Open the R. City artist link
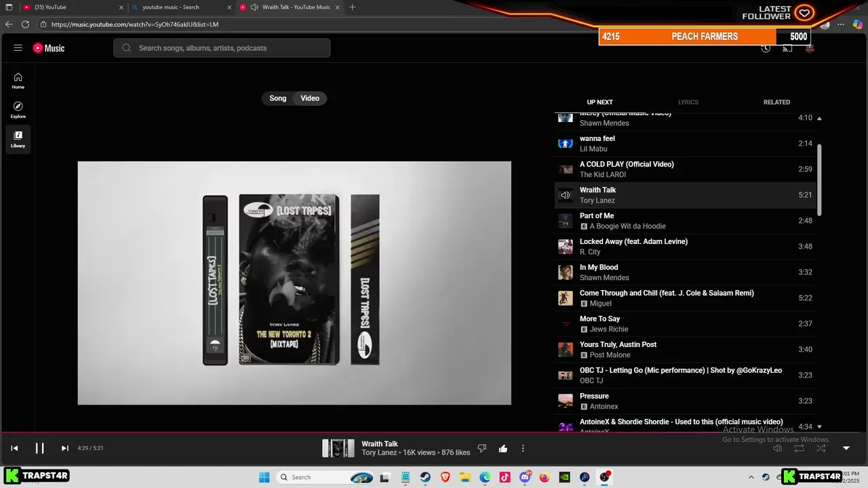The height and width of the screenshot is (488, 868). coord(590,252)
